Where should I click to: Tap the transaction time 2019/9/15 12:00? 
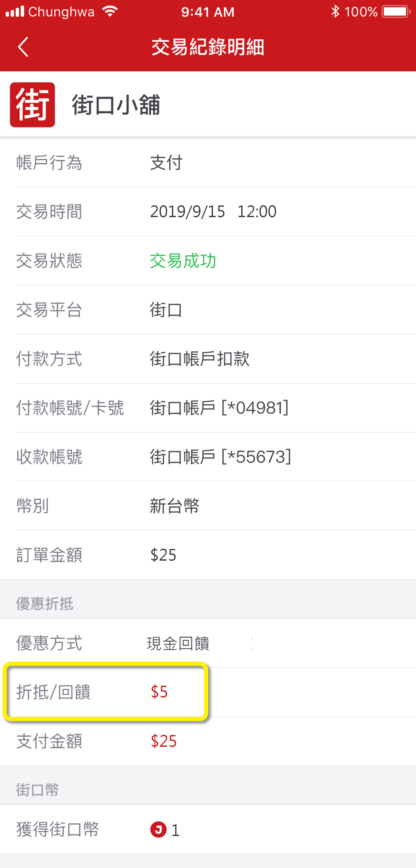pyautogui.click(x=213, y=212)
